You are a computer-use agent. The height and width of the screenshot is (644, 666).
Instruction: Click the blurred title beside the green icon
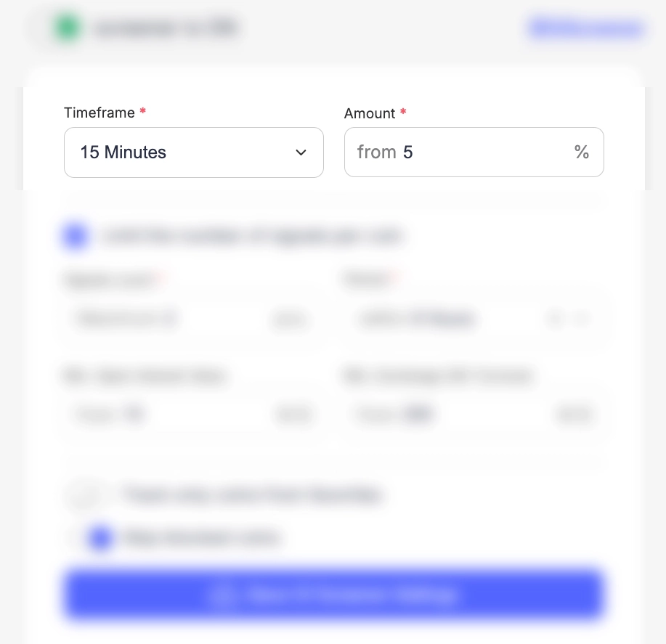pyautogui.click(x=166, y=29)
